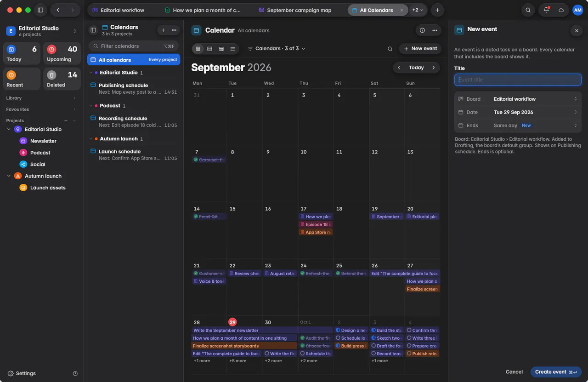Open the AM user avatar
Image resolution: width=588 pixels, height=382 pixels.
coord(577,10)
